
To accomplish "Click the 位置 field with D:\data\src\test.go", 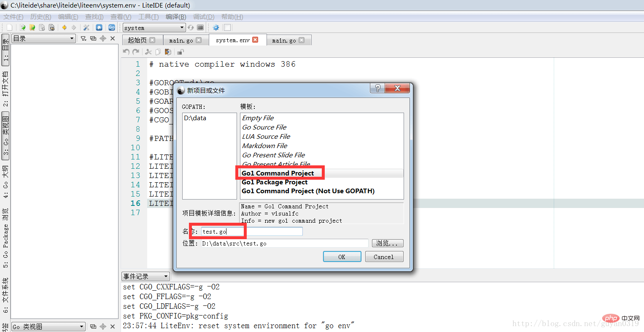I will pos(284,243).
